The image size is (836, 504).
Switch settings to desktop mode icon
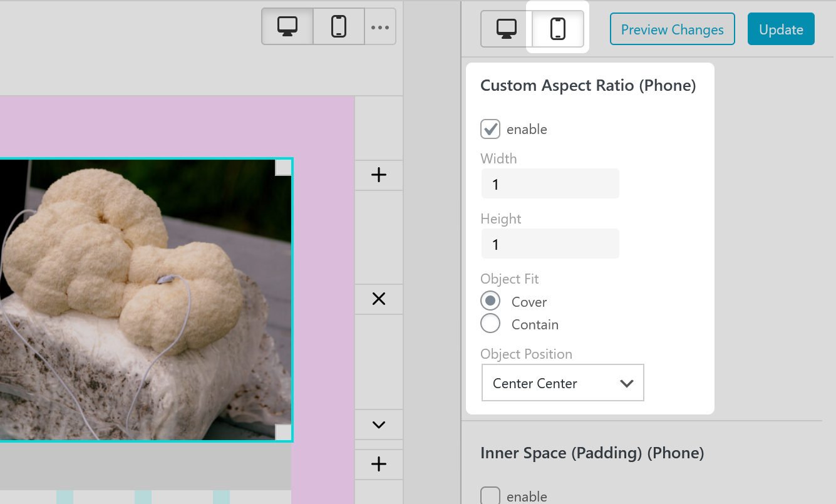coord(505,28)
